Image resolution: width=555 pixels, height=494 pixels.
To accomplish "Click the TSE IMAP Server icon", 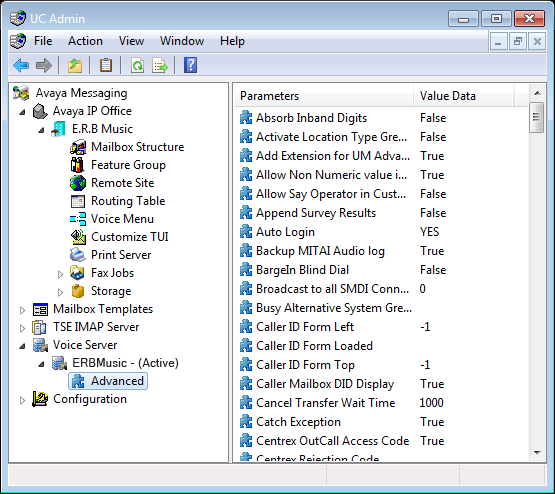I will tap(39, 327).
